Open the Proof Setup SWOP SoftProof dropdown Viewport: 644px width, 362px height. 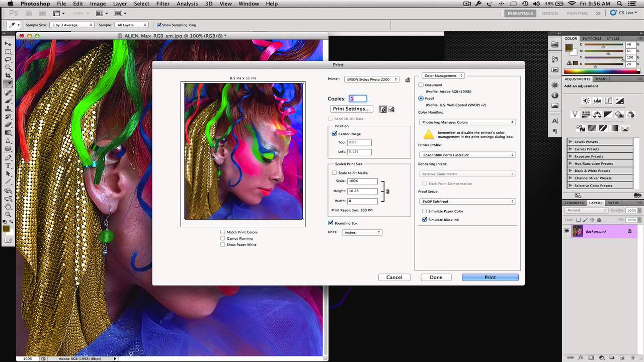click(x=467, y=202)
